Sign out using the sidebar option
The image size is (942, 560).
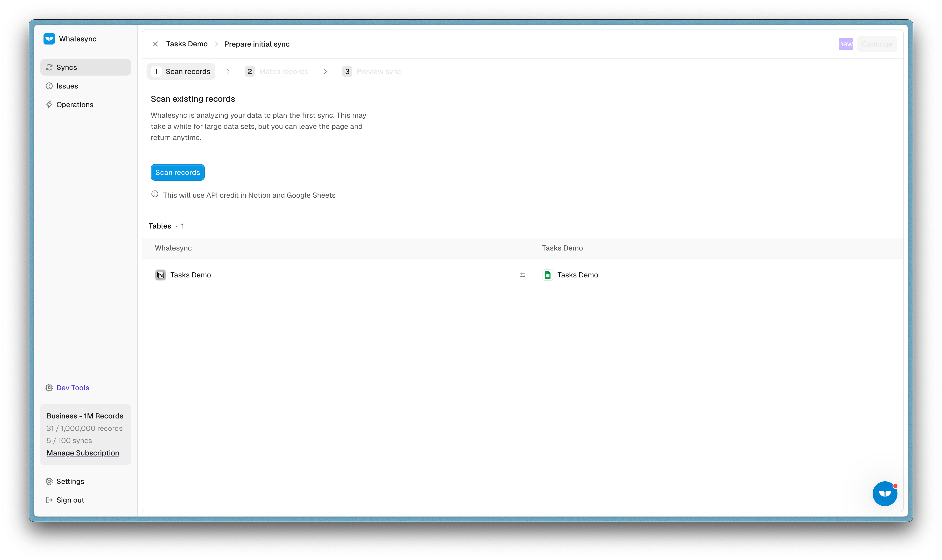70,500
